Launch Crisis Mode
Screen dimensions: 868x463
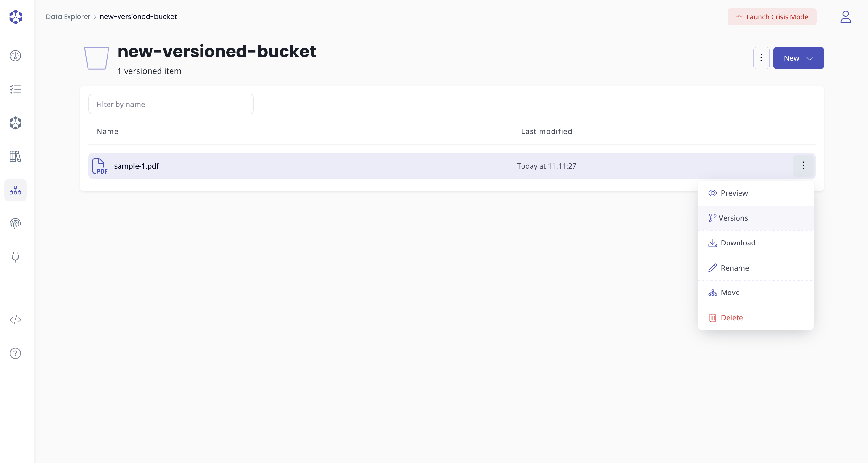click(772, 17)
